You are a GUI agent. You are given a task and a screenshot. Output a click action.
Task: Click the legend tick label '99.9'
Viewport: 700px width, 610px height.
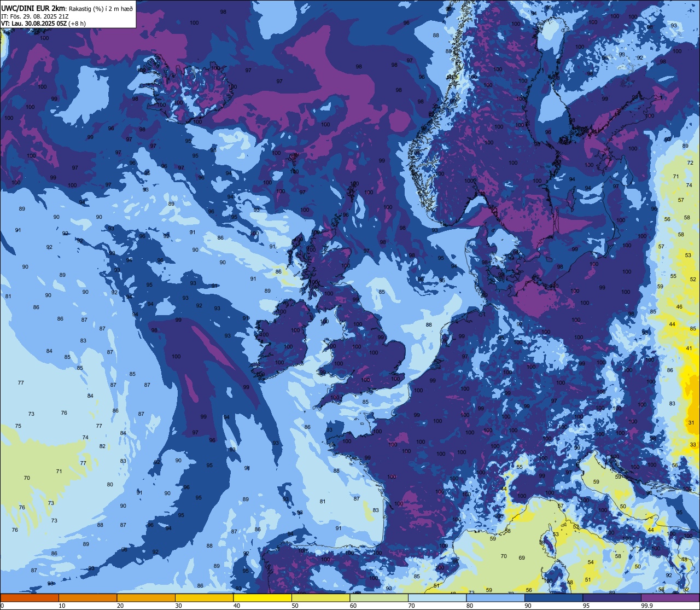[x=647, y=606]
